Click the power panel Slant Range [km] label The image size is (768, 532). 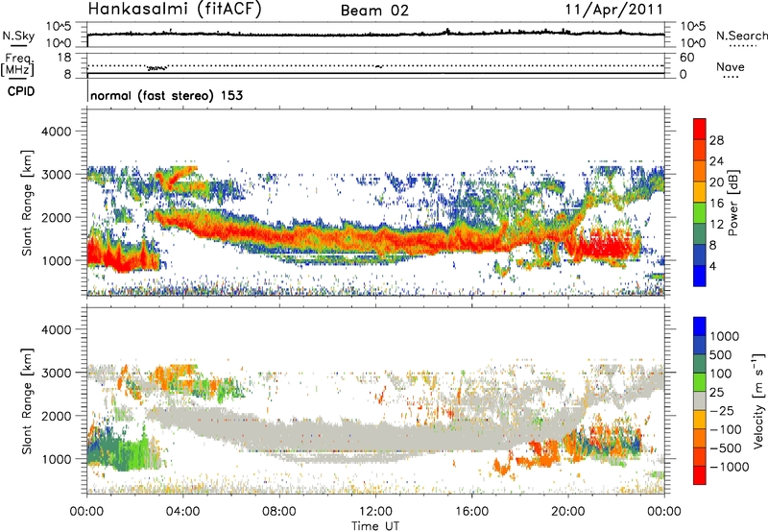coord(27,203)
